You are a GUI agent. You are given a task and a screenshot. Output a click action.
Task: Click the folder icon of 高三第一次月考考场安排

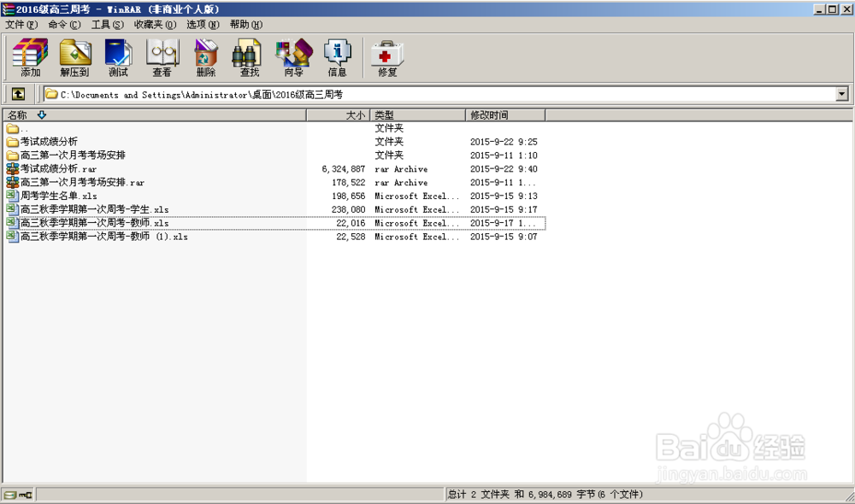coord(13,155)
